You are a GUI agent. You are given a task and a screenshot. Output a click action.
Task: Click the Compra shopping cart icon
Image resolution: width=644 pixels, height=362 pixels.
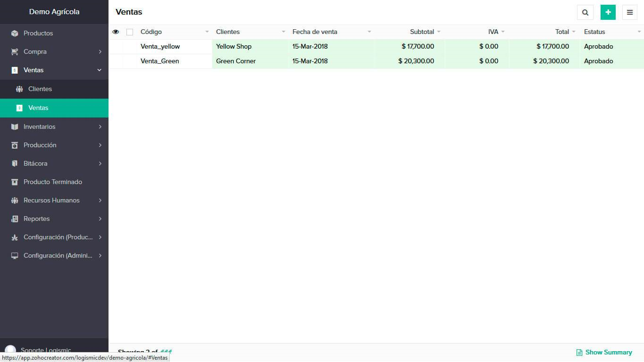pos(15,52)
